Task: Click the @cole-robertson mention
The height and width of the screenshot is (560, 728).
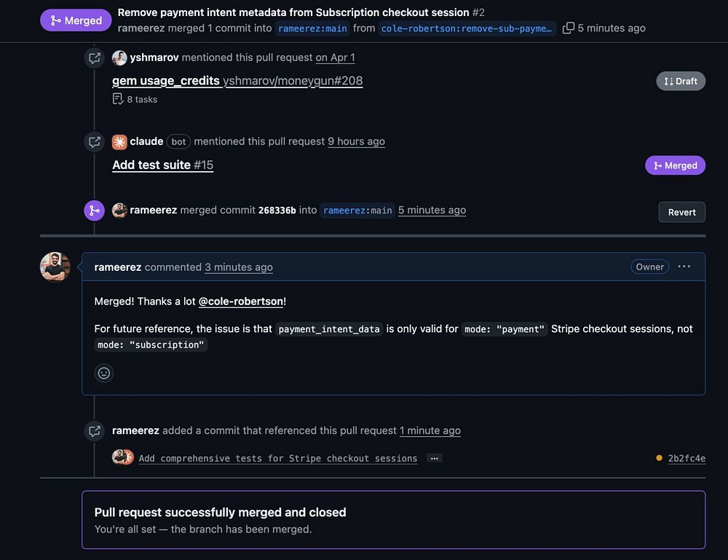Action: coord(240,301)
